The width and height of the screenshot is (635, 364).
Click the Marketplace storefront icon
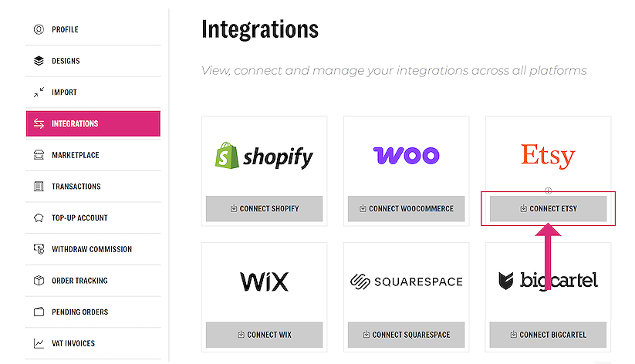[x=39, y=155]
